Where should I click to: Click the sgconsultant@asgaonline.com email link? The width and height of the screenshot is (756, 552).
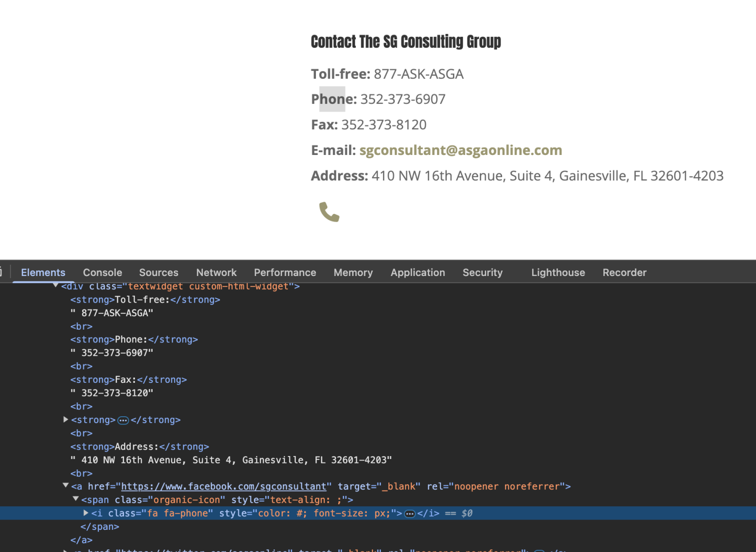tap(460, 150)
